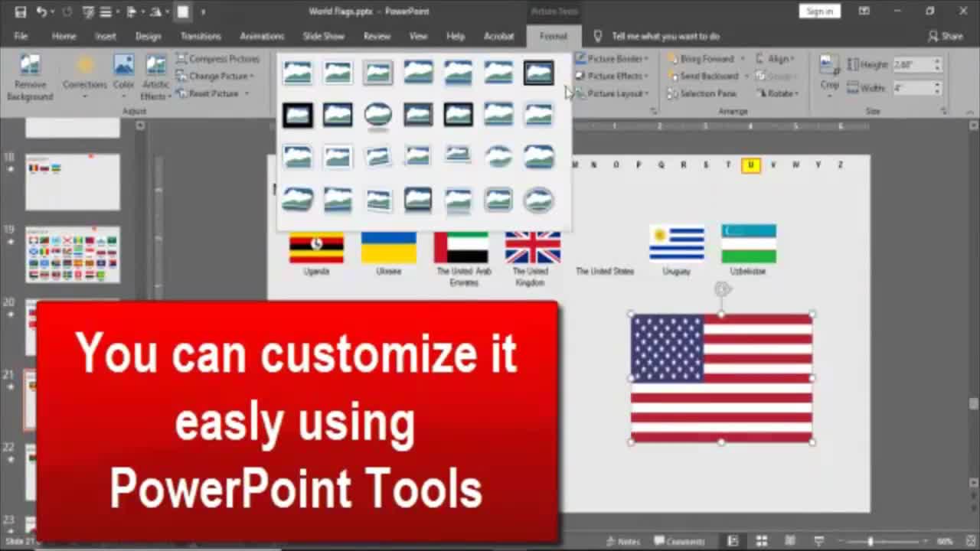Click Reset Picture
Image resolution: width=980 pixels, height=551 pixels.
click(217, 93)
